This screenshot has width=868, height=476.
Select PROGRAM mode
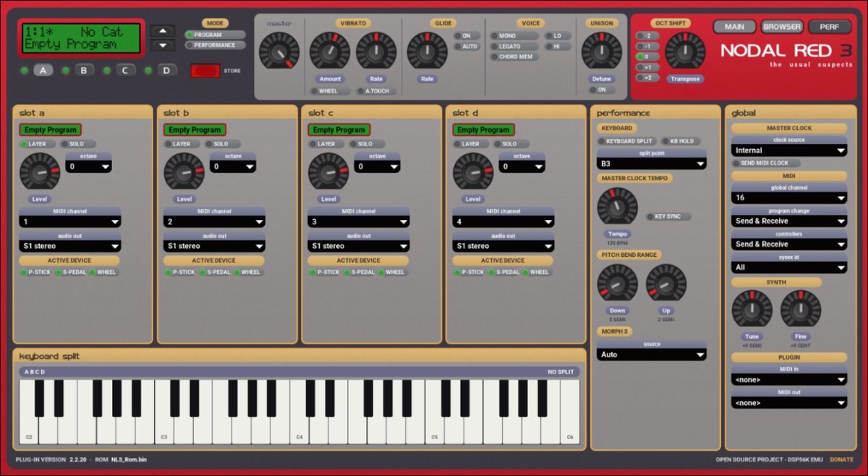click(215, 35)
